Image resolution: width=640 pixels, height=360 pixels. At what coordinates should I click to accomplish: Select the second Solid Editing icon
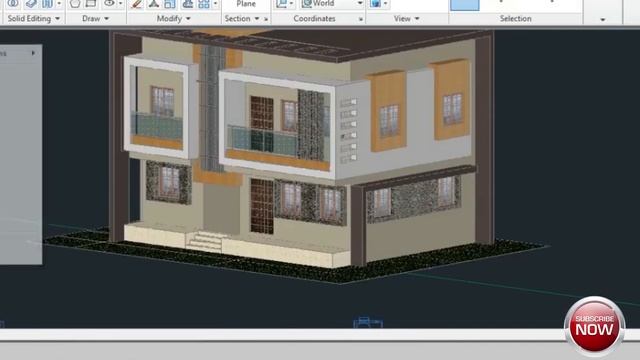31,4
